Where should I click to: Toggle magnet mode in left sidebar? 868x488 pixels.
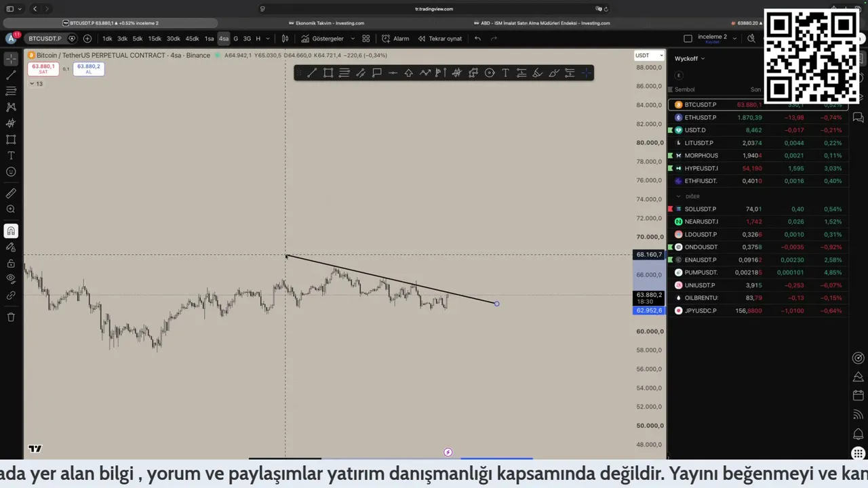click(x=11, y=231)
